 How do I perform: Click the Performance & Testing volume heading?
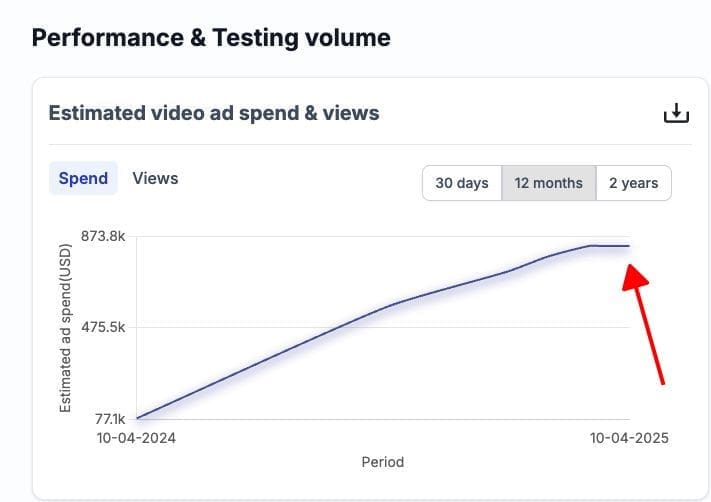click(211, 38)
